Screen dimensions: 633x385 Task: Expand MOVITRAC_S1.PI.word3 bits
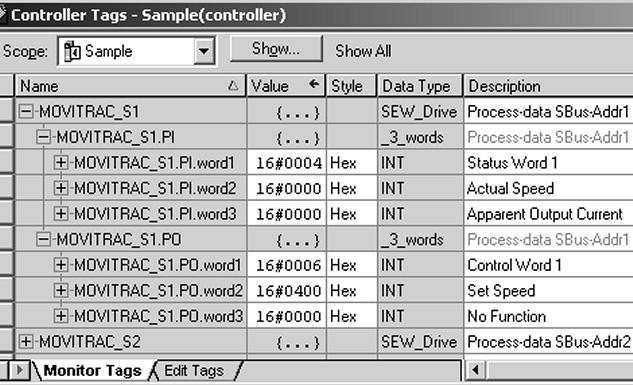(x=61, y=214)
